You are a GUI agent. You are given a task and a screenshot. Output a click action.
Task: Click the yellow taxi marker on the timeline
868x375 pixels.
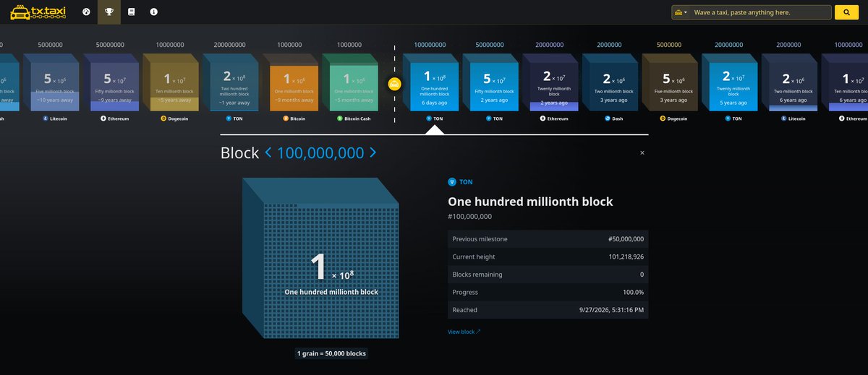[x=394, y=85]
